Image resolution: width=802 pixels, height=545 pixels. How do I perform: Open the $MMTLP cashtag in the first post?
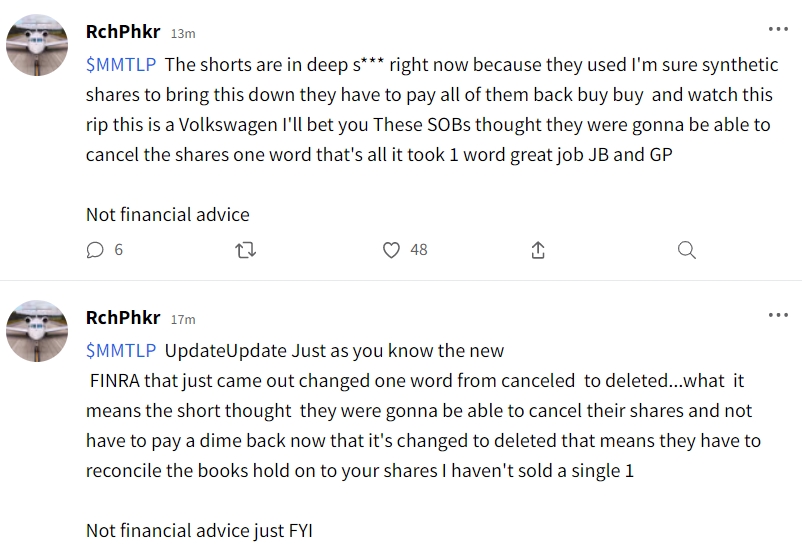[120, 65]
